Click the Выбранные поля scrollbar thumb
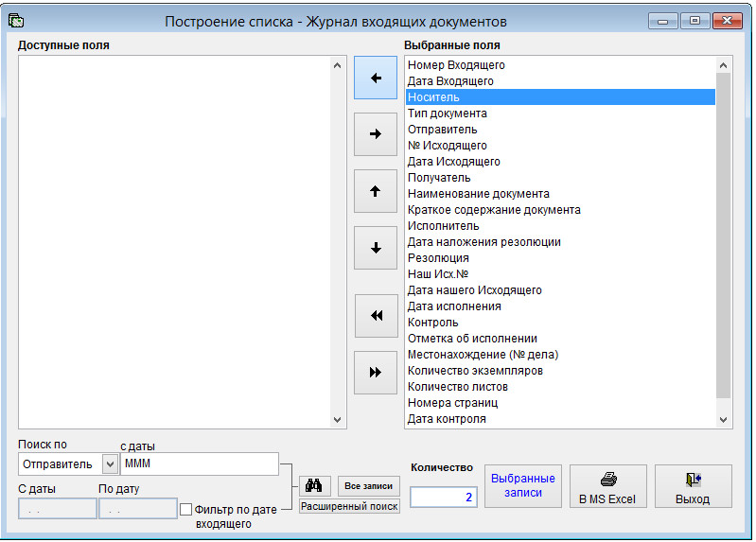 click(x=723, y=236)
